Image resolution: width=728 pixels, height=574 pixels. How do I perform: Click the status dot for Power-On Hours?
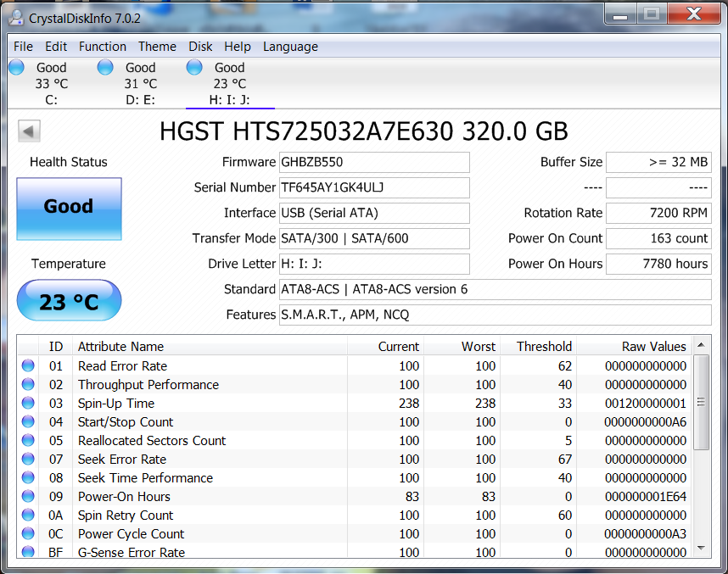click(x=28, y=496)
